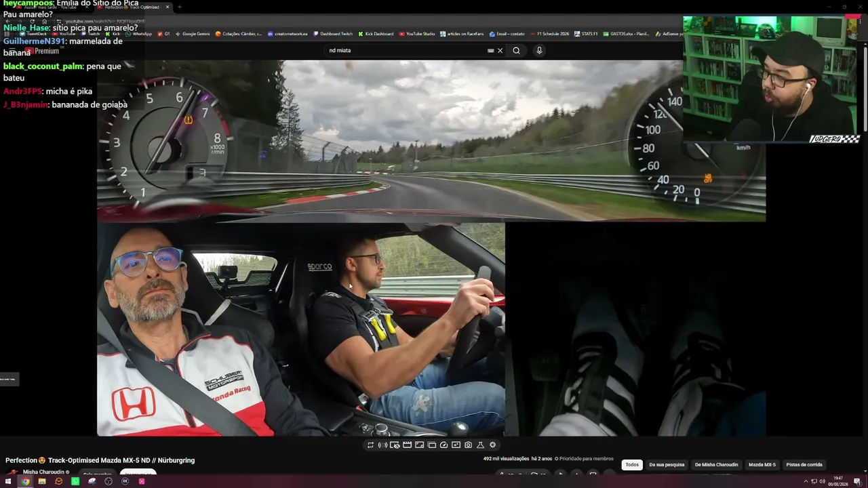Show hidden system tray icons
868x488 pixels.
[x=806, y=481]
